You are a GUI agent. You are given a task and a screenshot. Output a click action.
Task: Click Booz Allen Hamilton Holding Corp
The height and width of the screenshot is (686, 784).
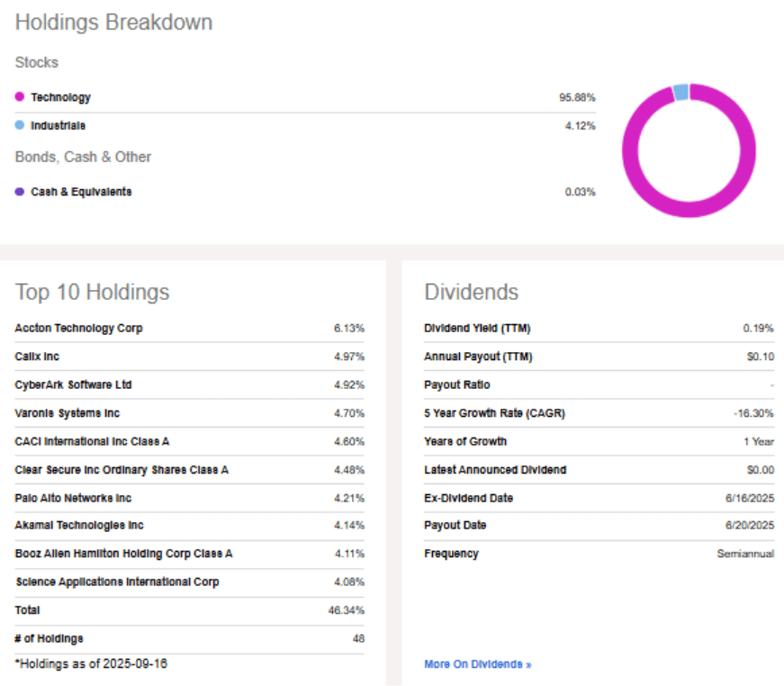pos(123,555)
